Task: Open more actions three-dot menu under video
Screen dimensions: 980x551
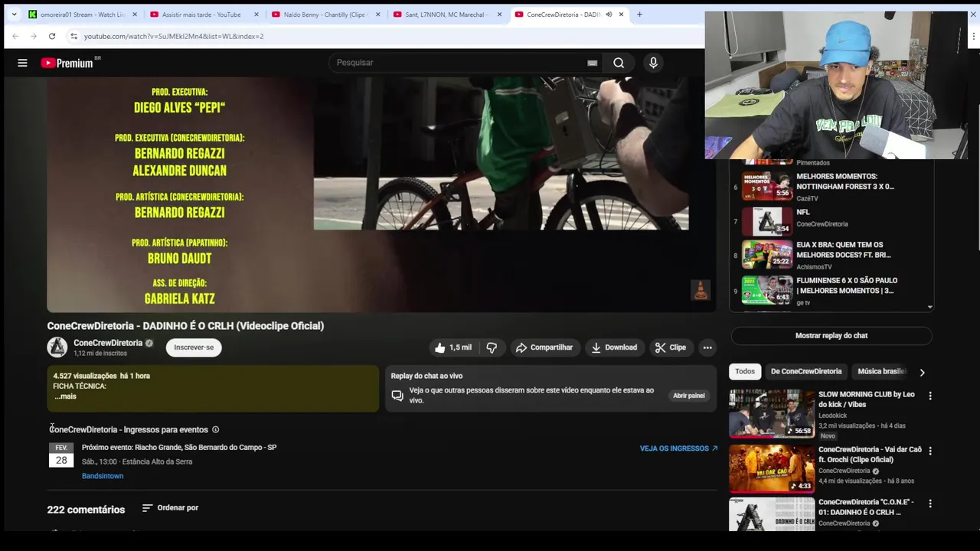Action: pyautogui.click(x=707, y=347)
